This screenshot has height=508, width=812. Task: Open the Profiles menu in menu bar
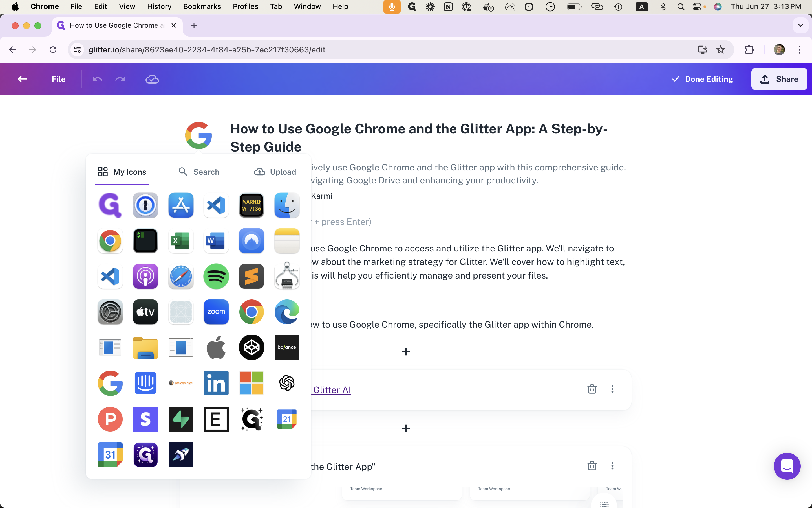[x=246, y=6]
